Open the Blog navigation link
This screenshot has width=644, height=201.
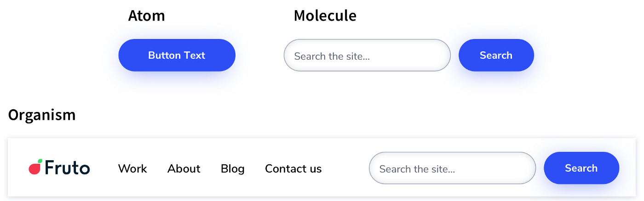[x=233, y=169]
